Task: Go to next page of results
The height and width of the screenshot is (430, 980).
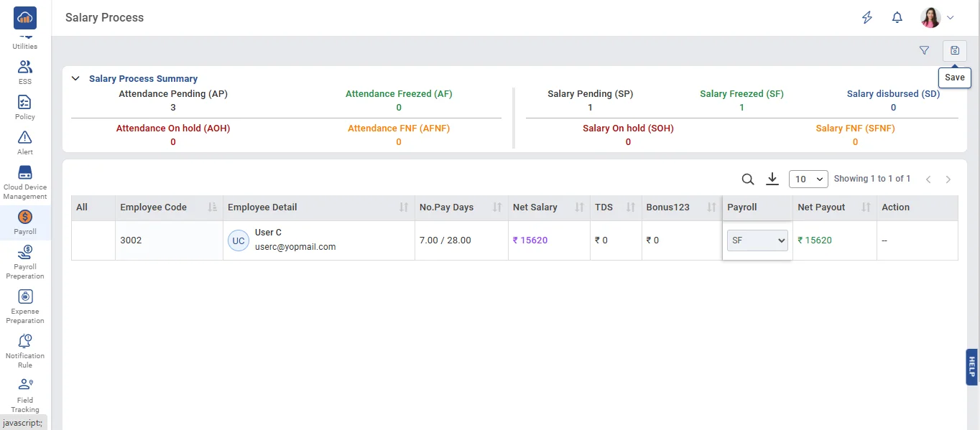Action: point(948,179)
